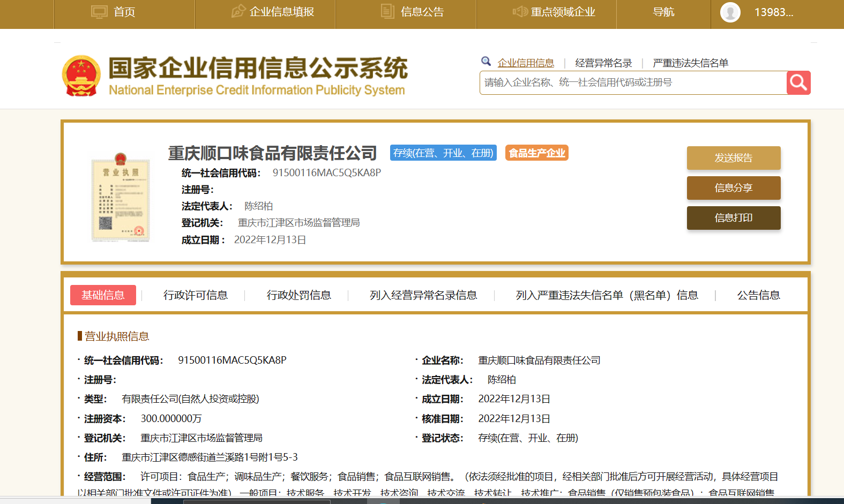Viewport: 844px width, 504px height.
Task: Click founding date 2022年12月13日 in header card
Action: [x=270, y=240]
